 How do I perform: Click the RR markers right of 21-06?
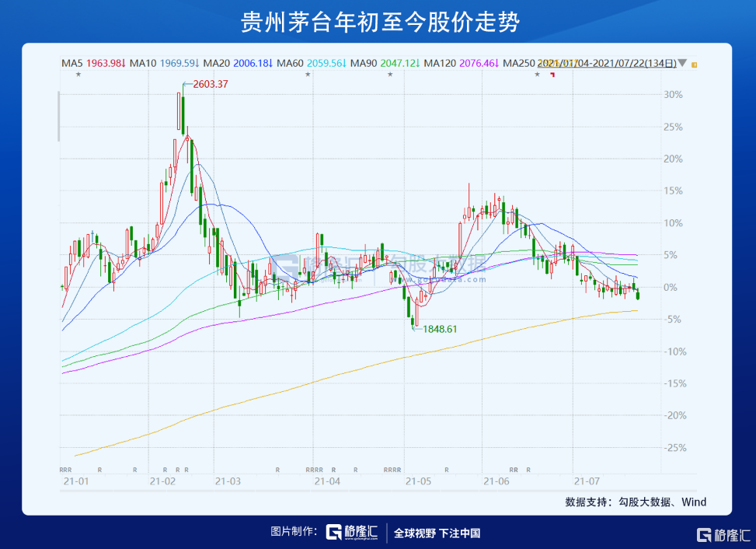(514, 470)
